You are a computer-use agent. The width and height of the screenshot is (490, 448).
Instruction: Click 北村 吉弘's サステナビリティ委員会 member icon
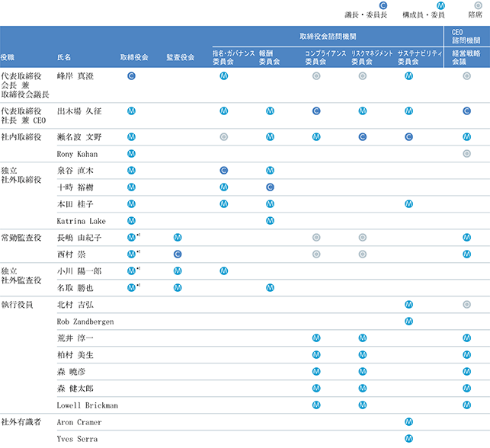pos(408,304)
